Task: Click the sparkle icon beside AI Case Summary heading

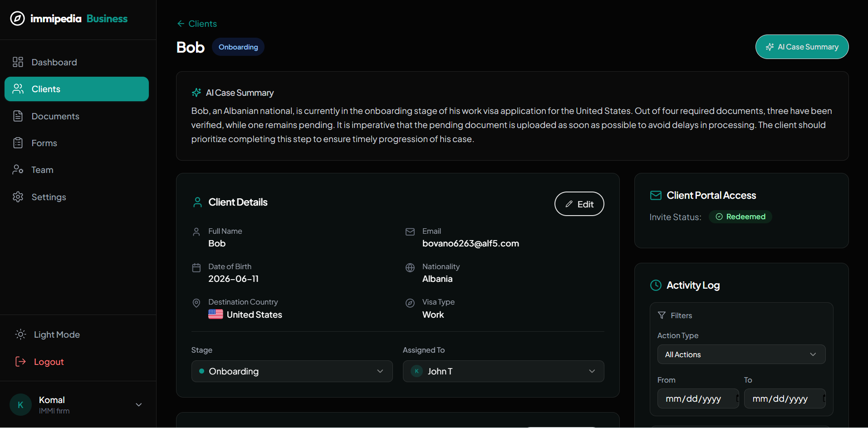Action: tap(196, 93)
